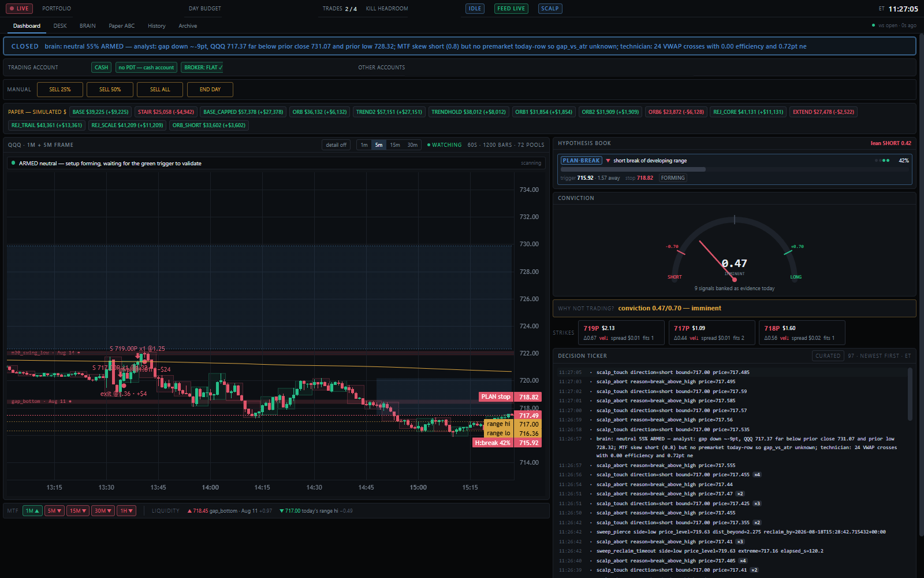Select the 719P $2.13 strike card

[621, 333]
